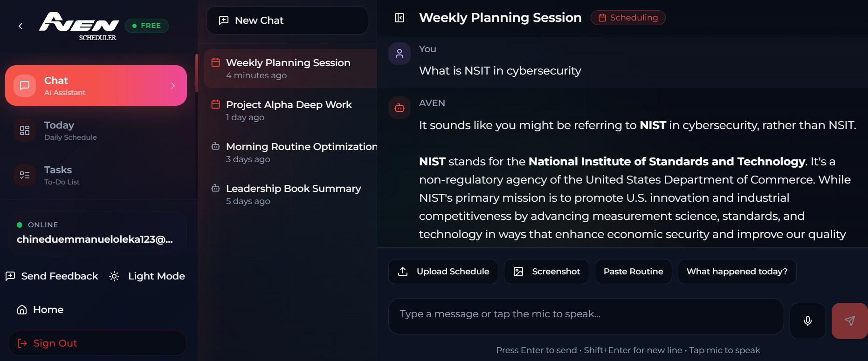
Task: Send message with paper plane button
Action: click(849, 320)
